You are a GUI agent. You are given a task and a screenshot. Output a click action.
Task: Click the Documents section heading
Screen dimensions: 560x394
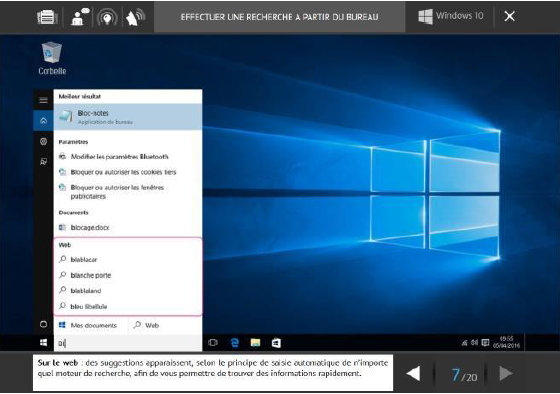73,213
